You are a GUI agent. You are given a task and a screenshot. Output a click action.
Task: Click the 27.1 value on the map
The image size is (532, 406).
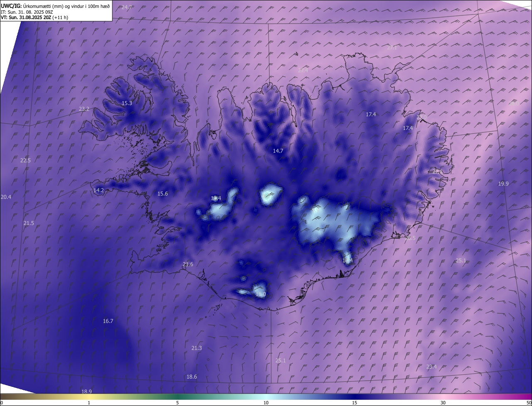(x=392, y=48)
